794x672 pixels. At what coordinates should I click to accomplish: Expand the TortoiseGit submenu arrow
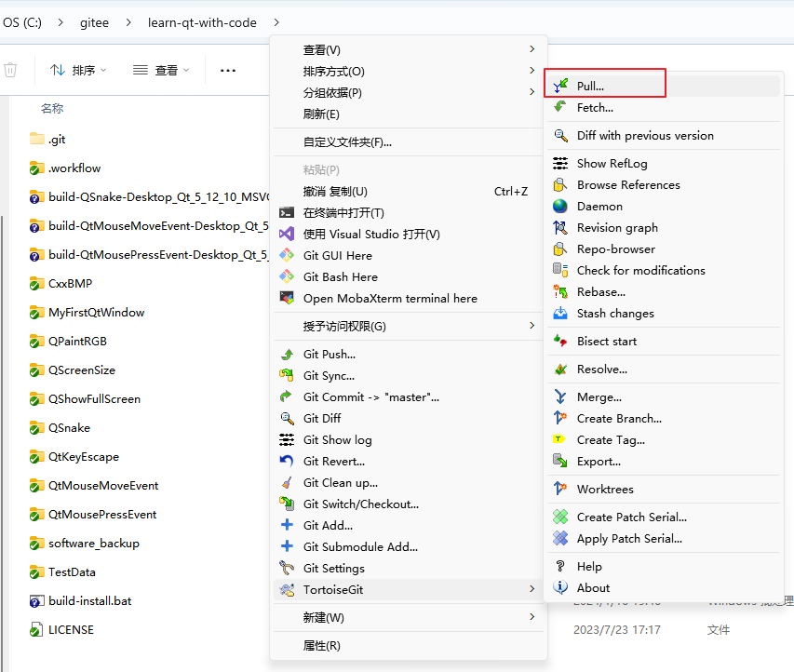(532, 589)
